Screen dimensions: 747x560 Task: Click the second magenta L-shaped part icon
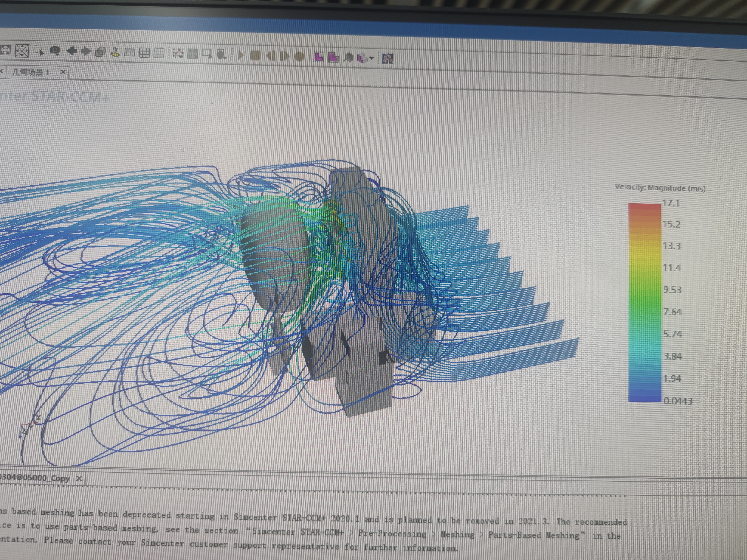(333, 57)
